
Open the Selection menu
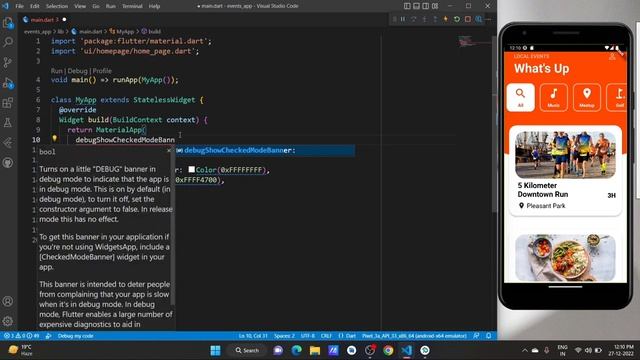[57, 6]
